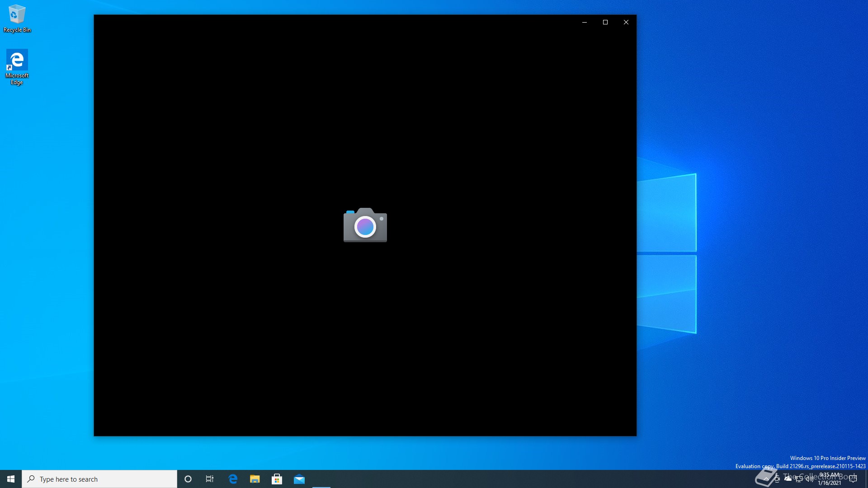Click the 'Type here to search' box
Viewport: 868px width, 488px height.
(99, 479)
